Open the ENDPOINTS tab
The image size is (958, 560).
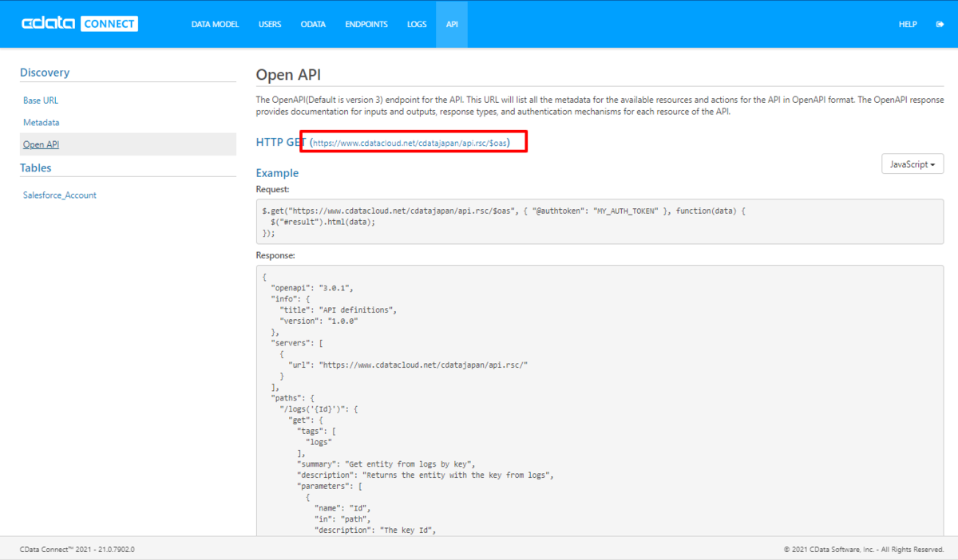pos(366,24)
